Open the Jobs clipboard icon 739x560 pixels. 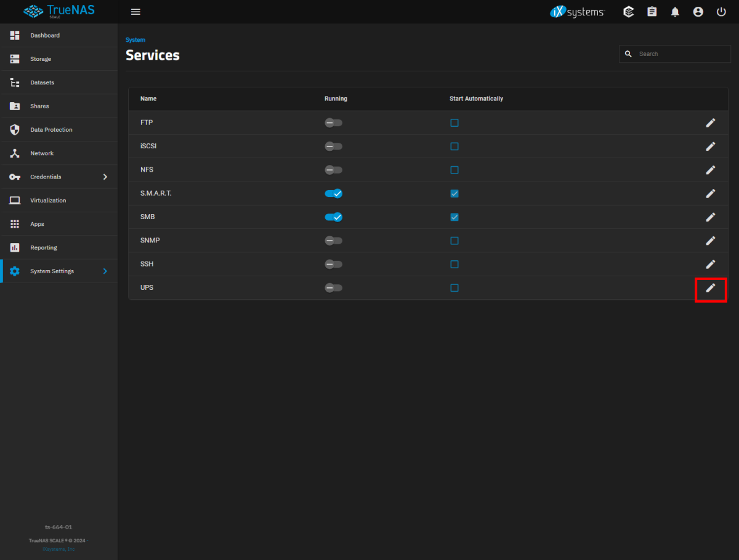(x=652, y=12)
